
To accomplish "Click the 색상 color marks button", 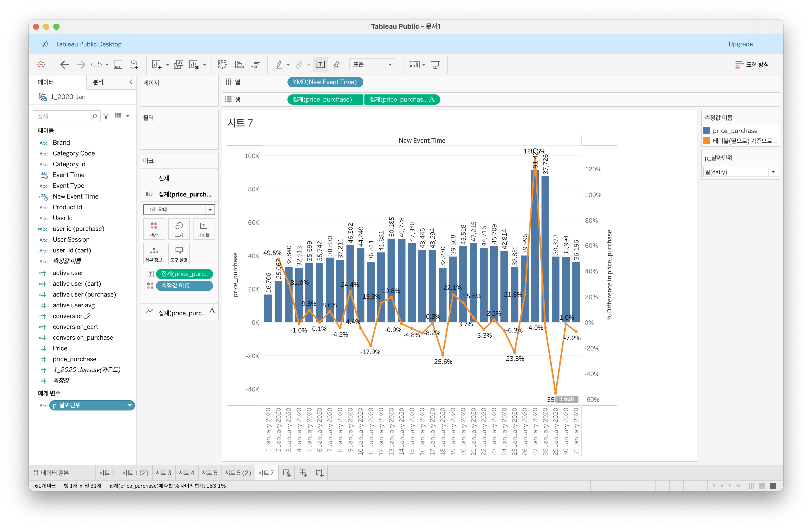I will [x=154, y=229].
